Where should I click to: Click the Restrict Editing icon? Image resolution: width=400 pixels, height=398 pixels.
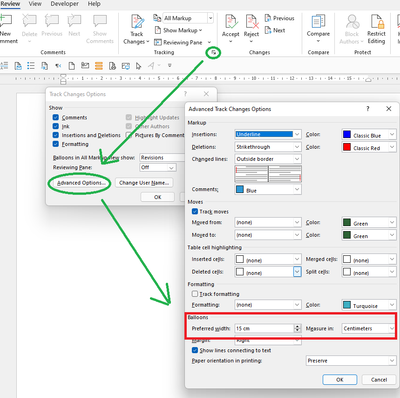coord(377,21)
